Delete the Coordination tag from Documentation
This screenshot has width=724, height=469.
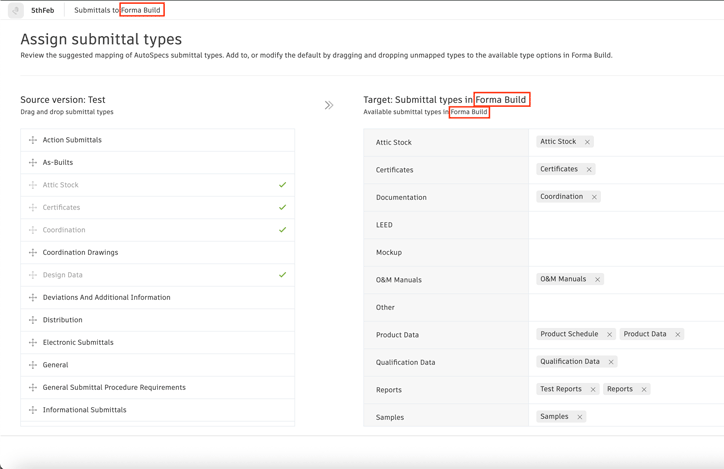coord(594,197)
